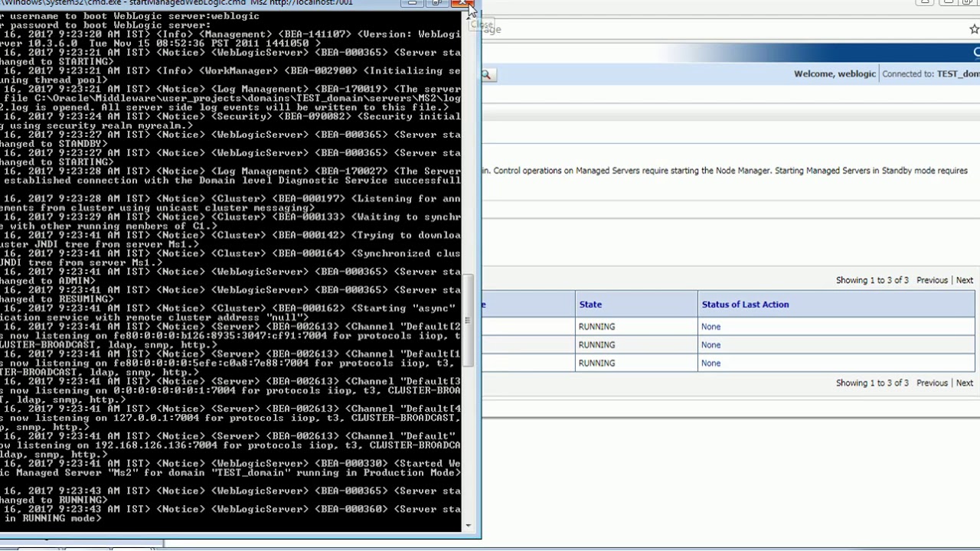Restore down the cmd.exe window

tap(436, 3)
